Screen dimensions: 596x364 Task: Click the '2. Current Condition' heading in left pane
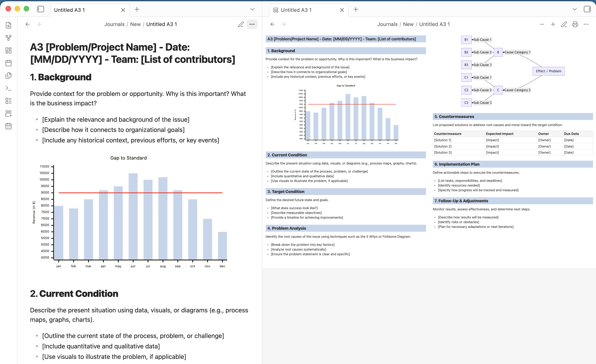pyautogui.click(x=74, y=293)
